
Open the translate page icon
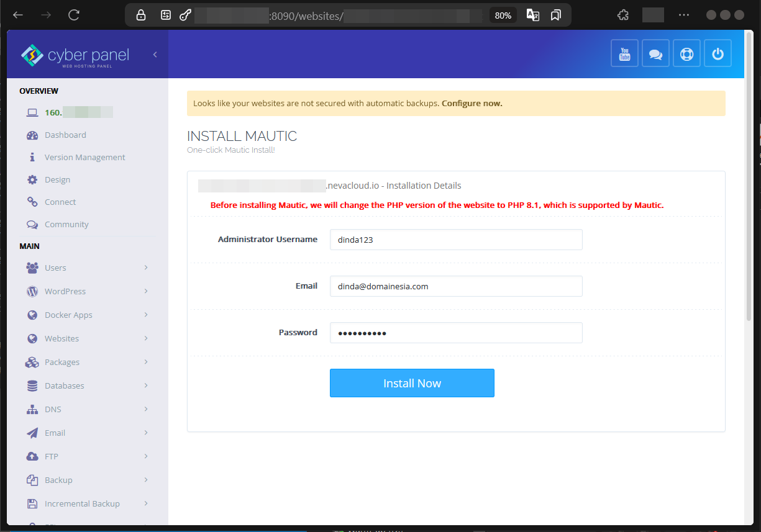pos(533,15)
